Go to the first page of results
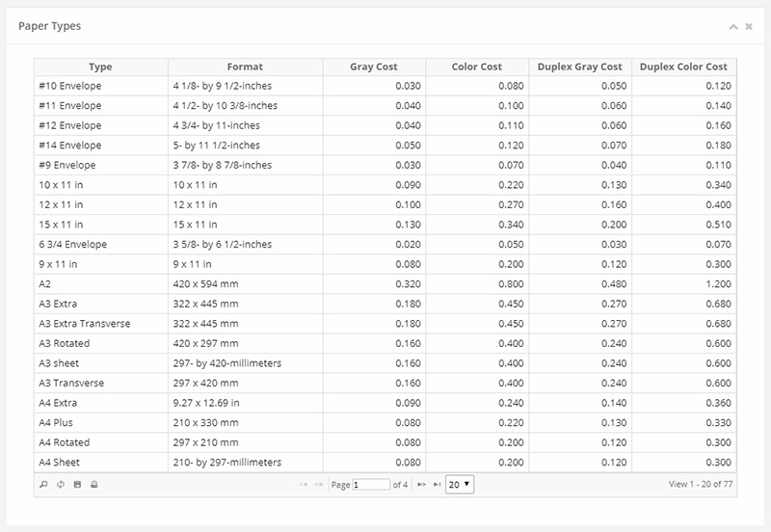The height and width of the screenshot is (532, 771). 305,485
